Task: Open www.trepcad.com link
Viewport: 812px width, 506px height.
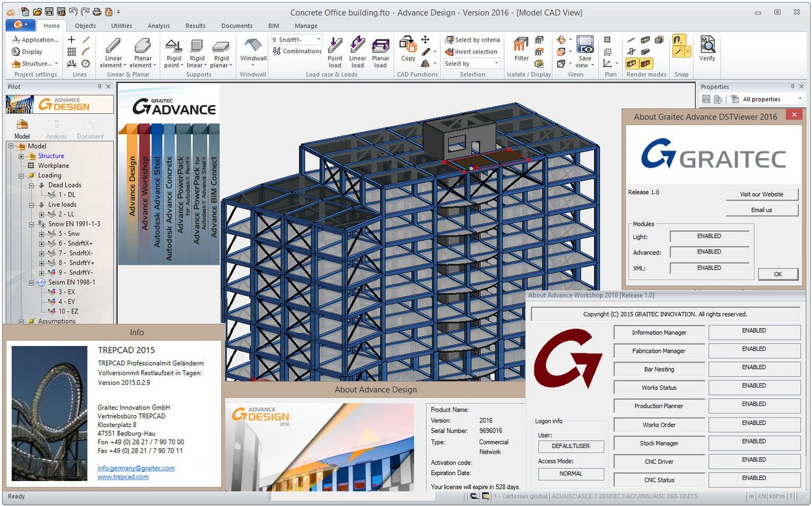Action: click(123, 476)
